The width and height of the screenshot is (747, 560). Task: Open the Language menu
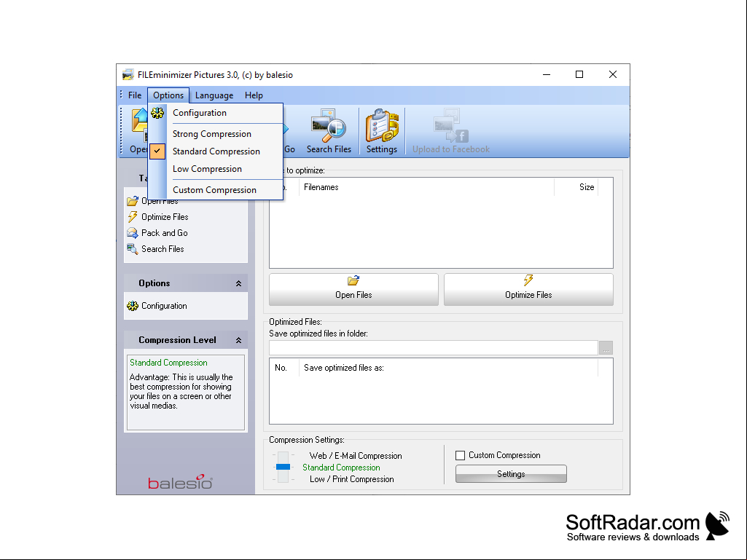[x=214, y=95]
